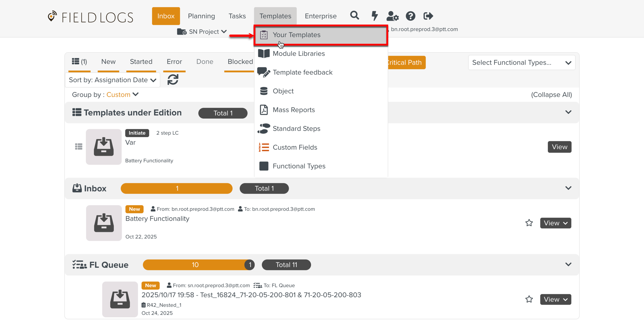The image size is (644, 326).
Task: Click the search magnifier icon
Action: [354, 16]
